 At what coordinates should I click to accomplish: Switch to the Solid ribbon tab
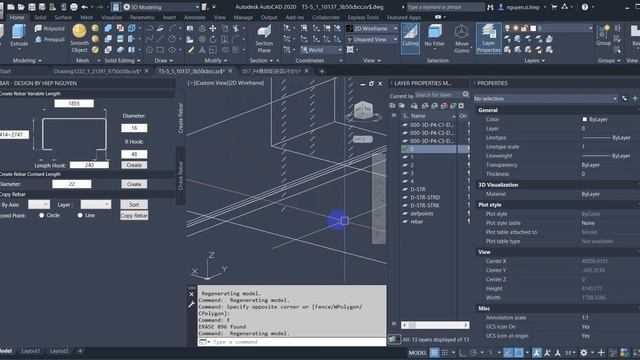(x=40, y=18)
